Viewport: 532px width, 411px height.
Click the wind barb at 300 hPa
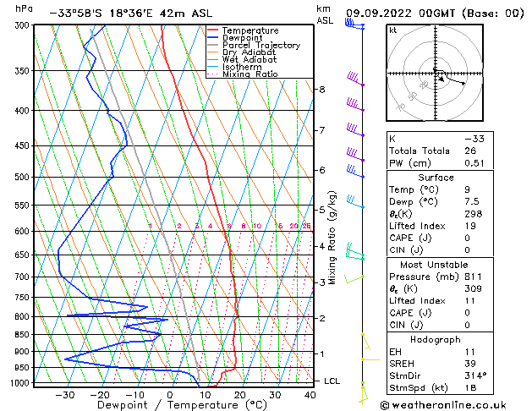pos(354,24)
